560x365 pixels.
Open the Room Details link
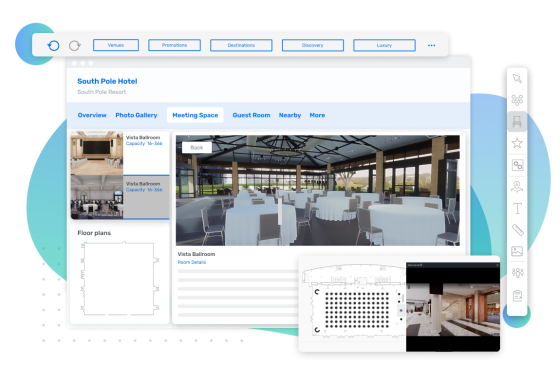[x=192, y=262]
